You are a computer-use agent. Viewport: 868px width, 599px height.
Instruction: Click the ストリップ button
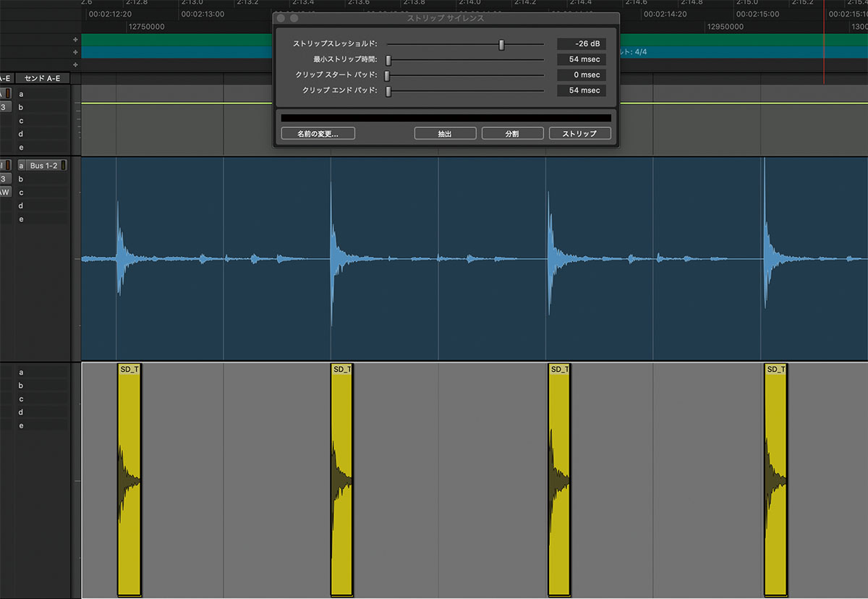(x=580, y=134)
